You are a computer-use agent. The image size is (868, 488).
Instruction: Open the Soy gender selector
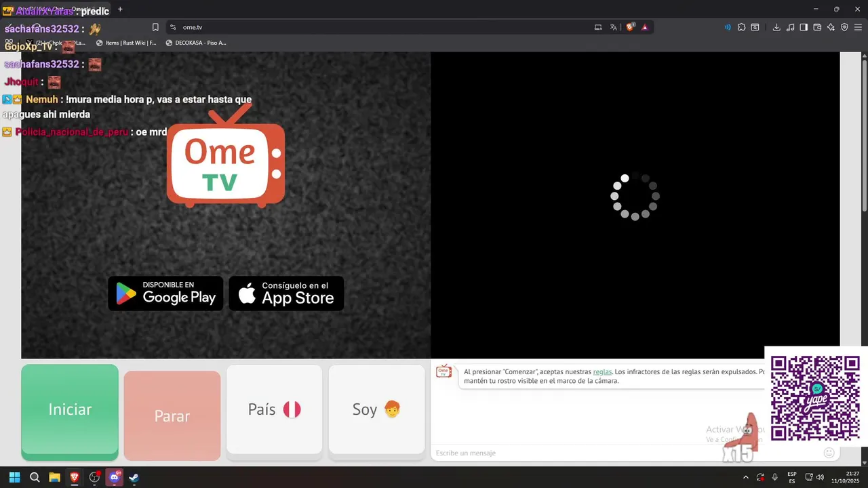tap(376, 409)
